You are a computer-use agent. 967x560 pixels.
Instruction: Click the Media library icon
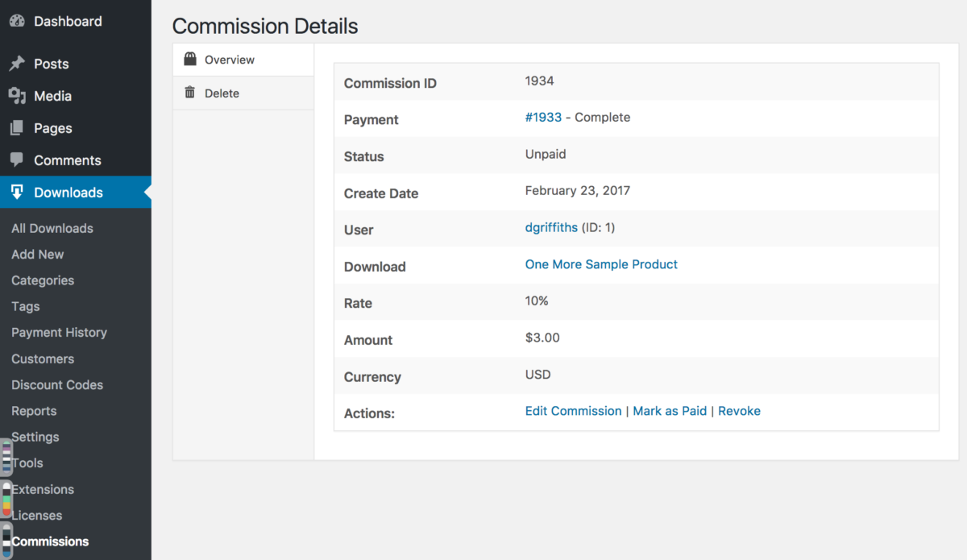click(17, 96)
